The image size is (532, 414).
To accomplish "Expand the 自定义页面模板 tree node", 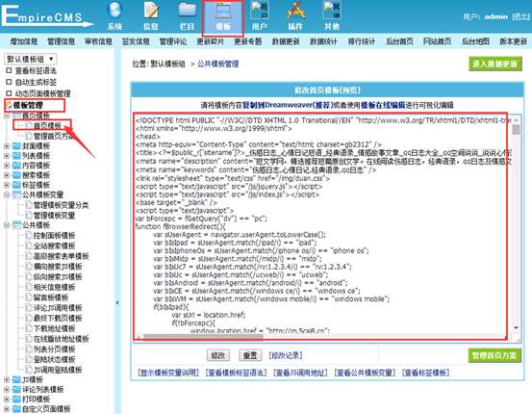I will point(7,409).
